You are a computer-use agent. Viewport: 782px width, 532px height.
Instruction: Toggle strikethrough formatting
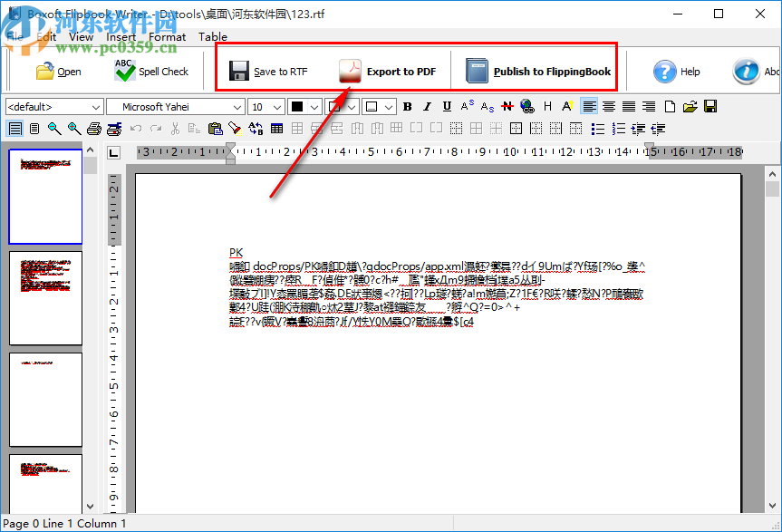point(507,106)
